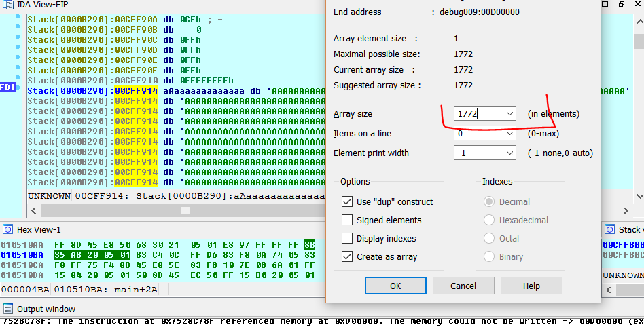Screen dimensions: 644x327
Task: Click the Output window panel icon
Action: (x=7, y=309)
